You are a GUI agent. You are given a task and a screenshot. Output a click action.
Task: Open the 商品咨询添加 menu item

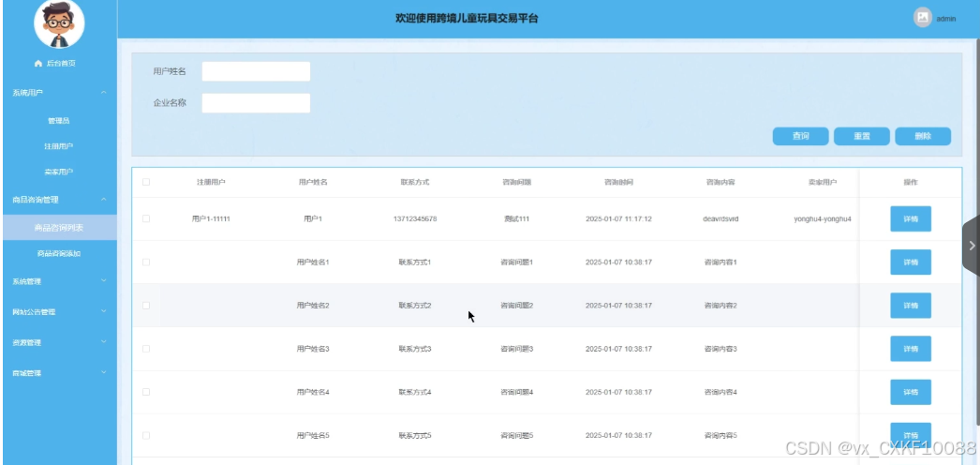click(x=59, y=253)
